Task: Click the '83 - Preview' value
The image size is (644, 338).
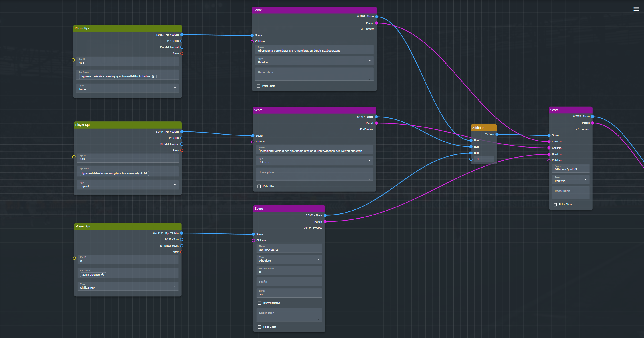Action: (x=366, y=29)
